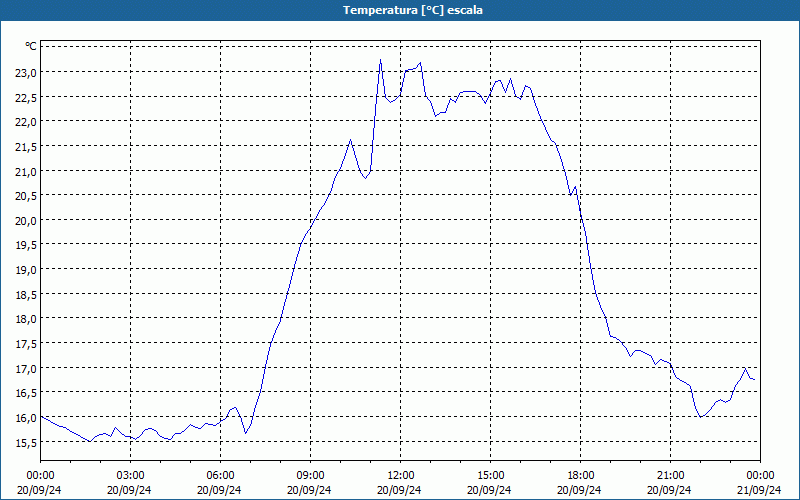Click the 15,5 value on the y-axis
800x500 pixels.
click(x=26, y=443)
